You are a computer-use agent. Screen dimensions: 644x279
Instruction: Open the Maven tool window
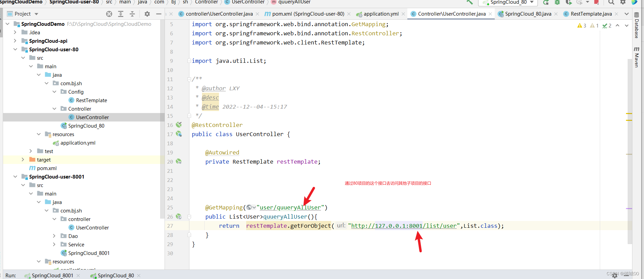pos(637,57)
